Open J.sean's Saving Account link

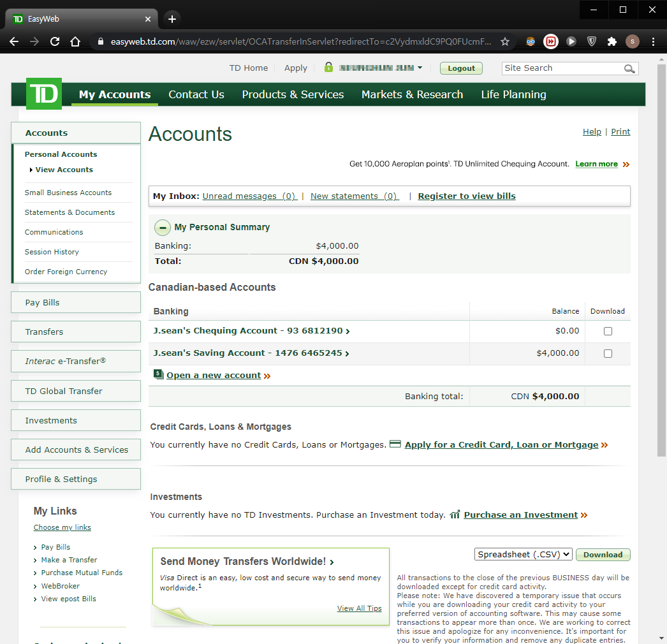(x=251, y=353)
